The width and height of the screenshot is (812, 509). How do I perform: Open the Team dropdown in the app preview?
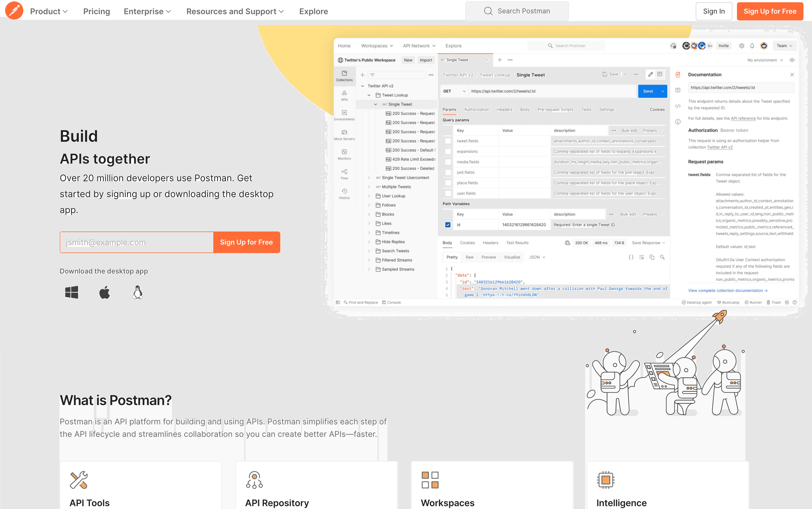tap(784, 46)
